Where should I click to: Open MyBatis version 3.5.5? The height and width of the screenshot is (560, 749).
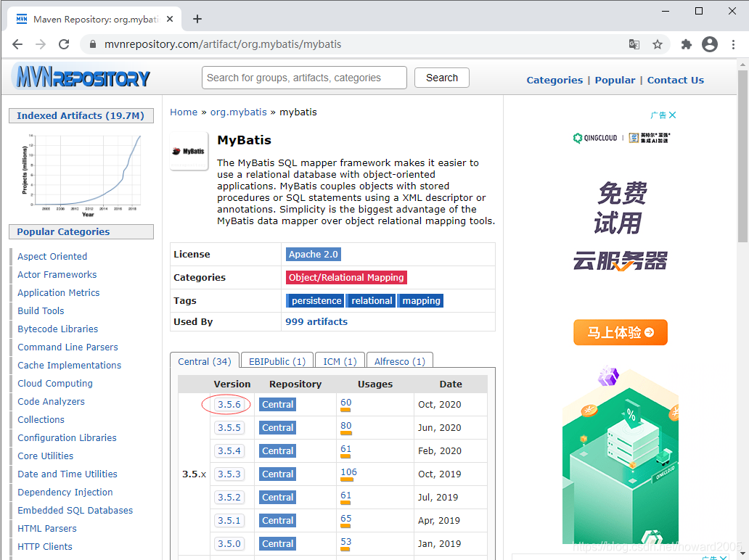(x=229, y=428)
